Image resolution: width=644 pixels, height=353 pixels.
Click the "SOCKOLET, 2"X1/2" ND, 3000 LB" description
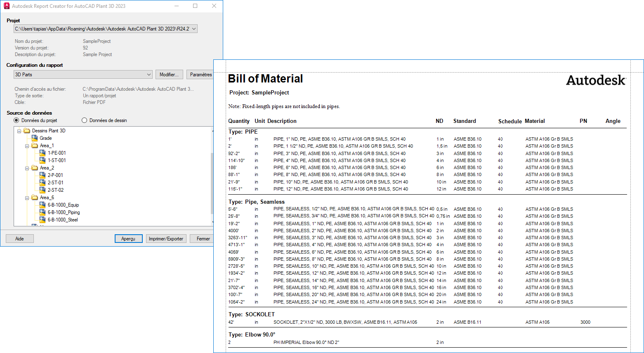point(345,322)
